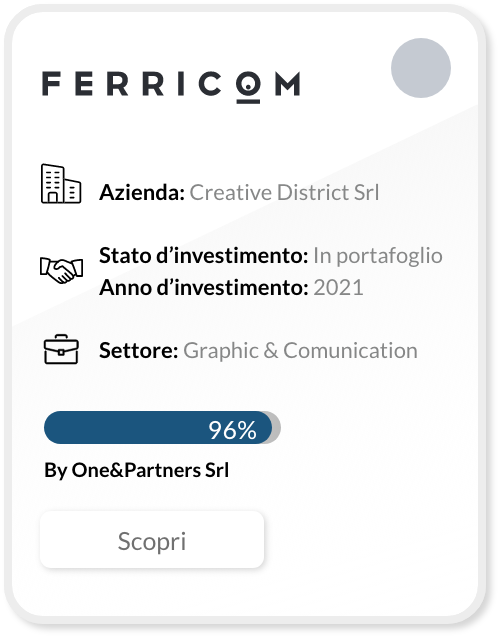Click the 96% progress bar
500x638 pixels.
162,428
